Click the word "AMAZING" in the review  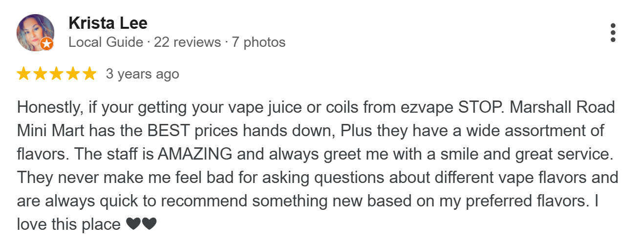[195, 154]
